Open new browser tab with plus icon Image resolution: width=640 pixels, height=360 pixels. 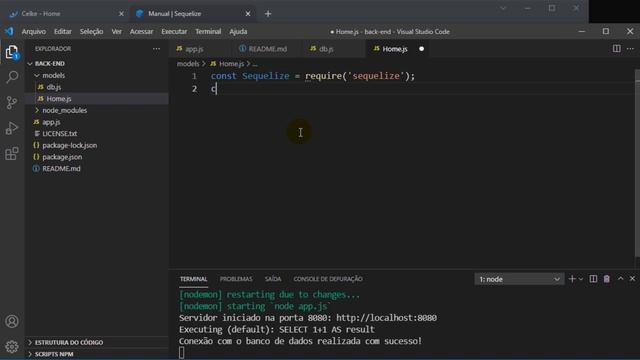click(x=268, y=14)
